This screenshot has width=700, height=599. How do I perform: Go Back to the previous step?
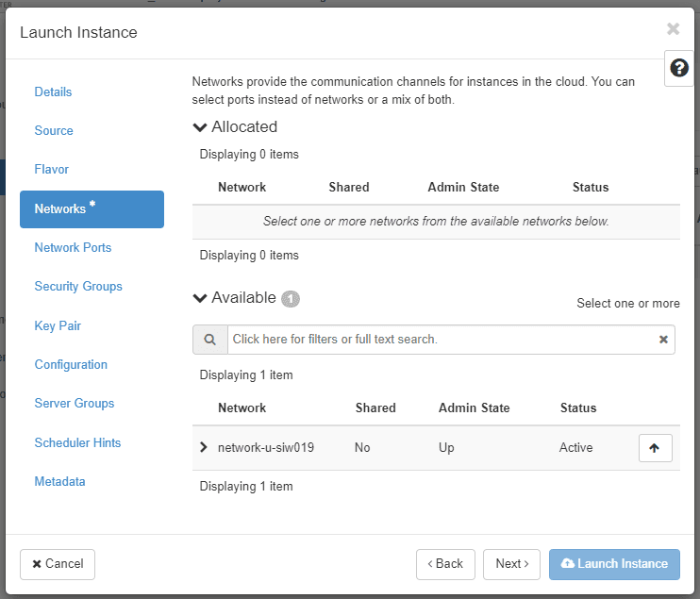(445, 564)
